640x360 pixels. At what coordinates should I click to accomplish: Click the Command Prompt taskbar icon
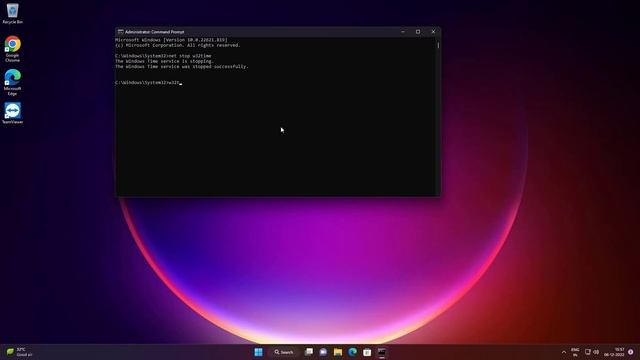[382, 352]
